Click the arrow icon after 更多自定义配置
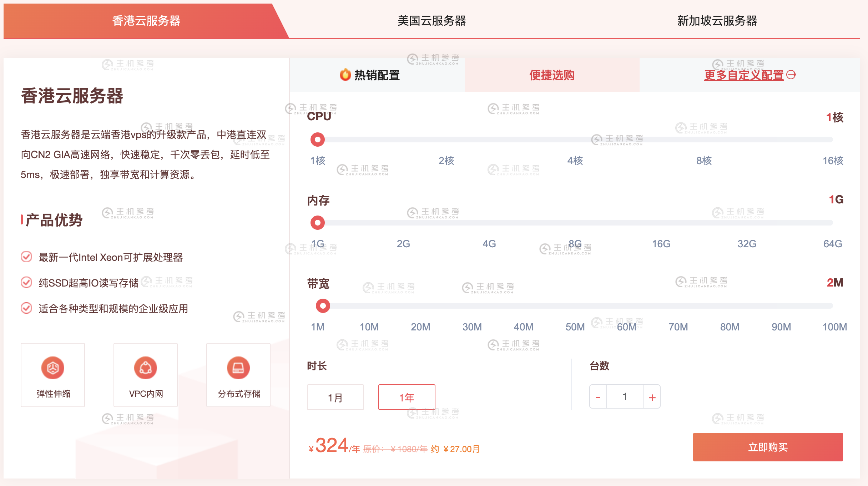Screen dimensions: 868x486 pos(792,75)
